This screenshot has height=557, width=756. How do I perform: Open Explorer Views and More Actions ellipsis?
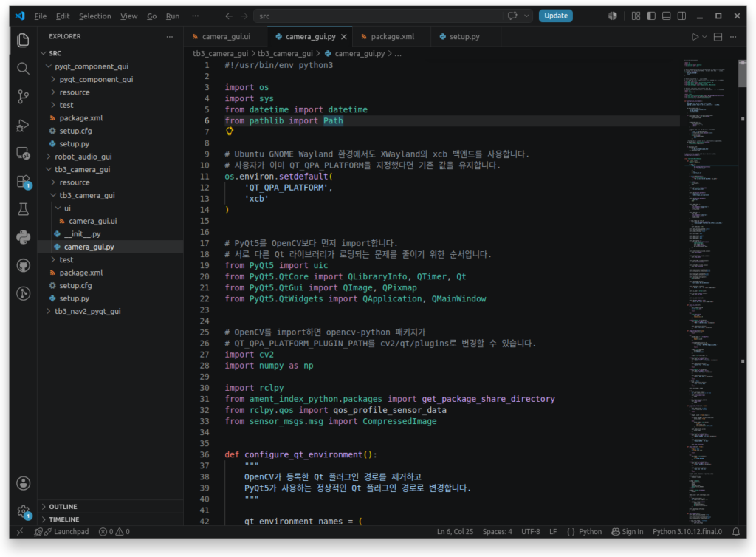(170, 37)
